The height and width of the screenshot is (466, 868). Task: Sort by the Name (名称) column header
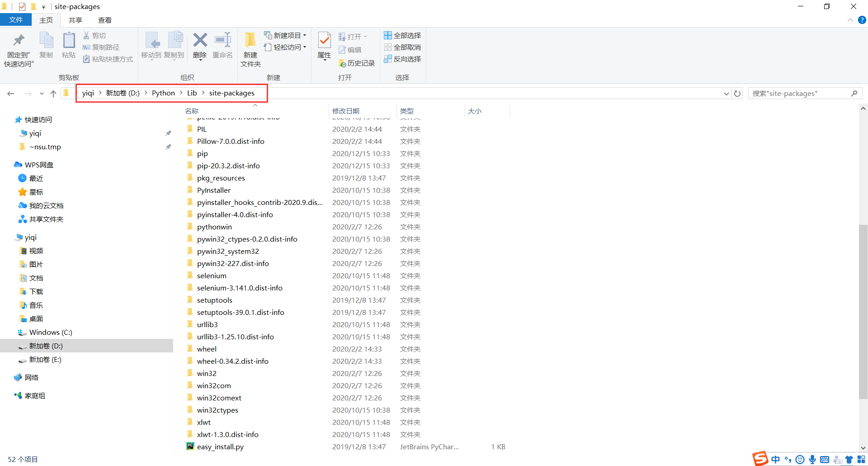point(192,111)
